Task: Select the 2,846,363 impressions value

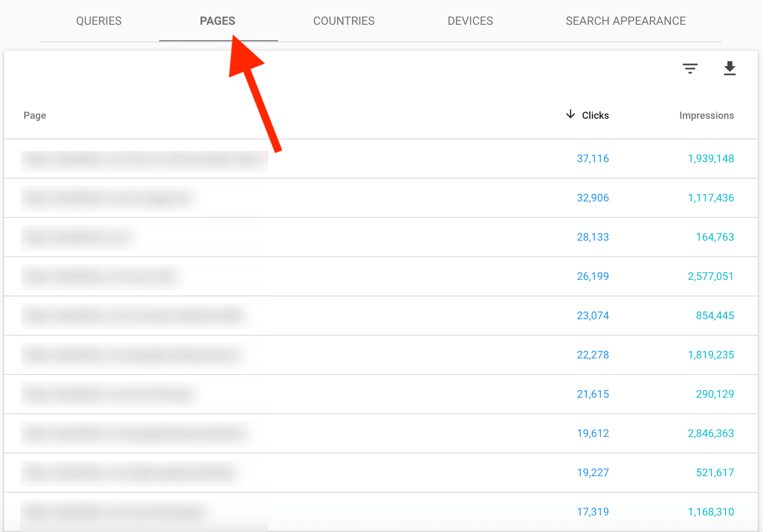Action: pyautogui.click(x=711, y=433)
